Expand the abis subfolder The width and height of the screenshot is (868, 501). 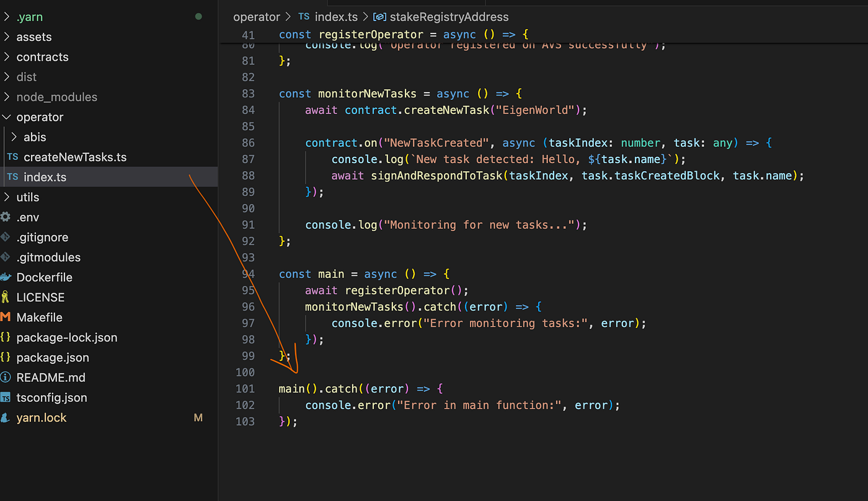14,137
